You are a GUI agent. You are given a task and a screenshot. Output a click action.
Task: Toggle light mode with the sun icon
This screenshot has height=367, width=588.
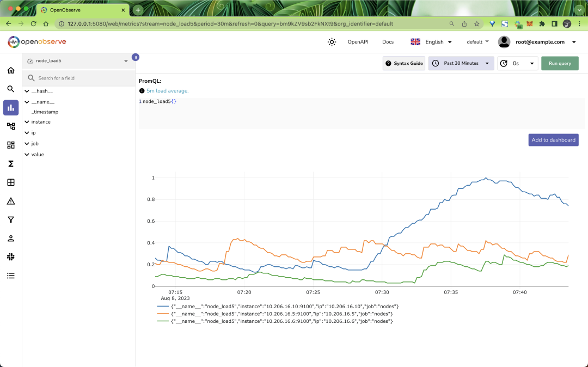click(x=332, y=41)
